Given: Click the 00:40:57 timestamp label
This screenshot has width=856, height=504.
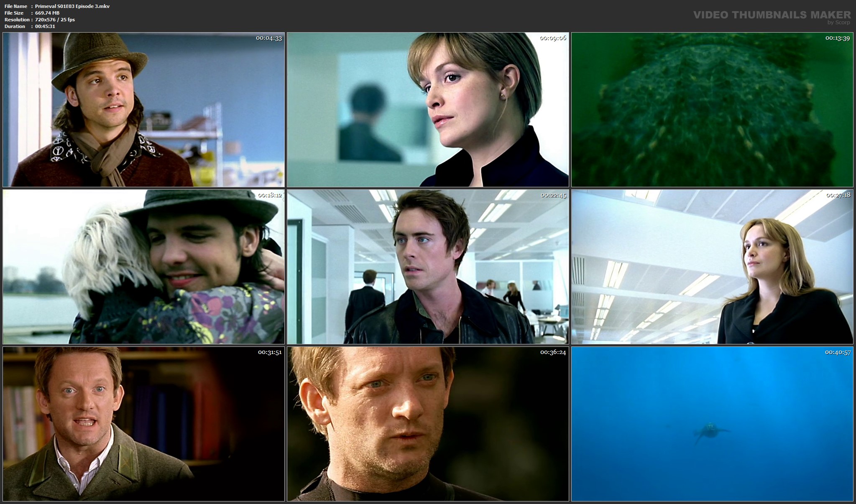Looking at the screenshot, I should (x=838, y=352).
